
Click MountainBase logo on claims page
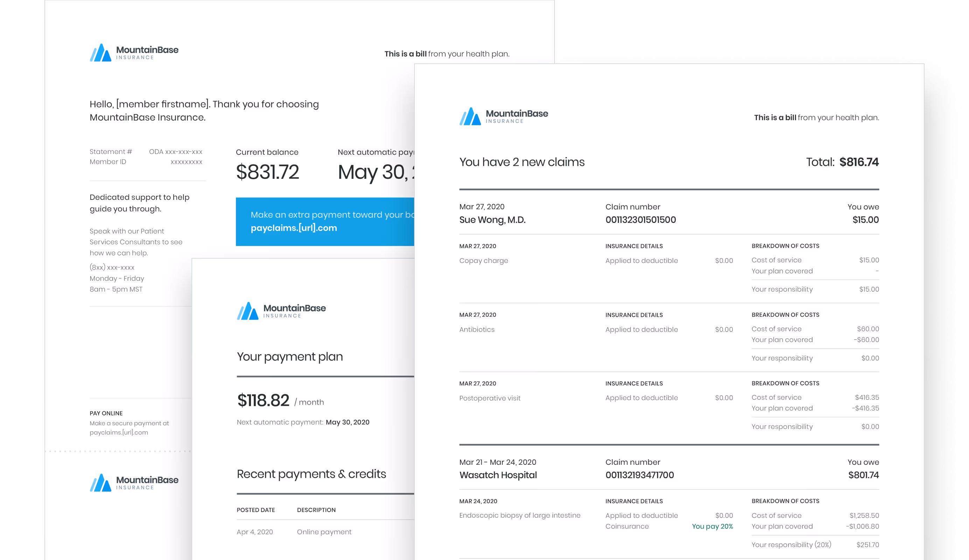point(503,116)
